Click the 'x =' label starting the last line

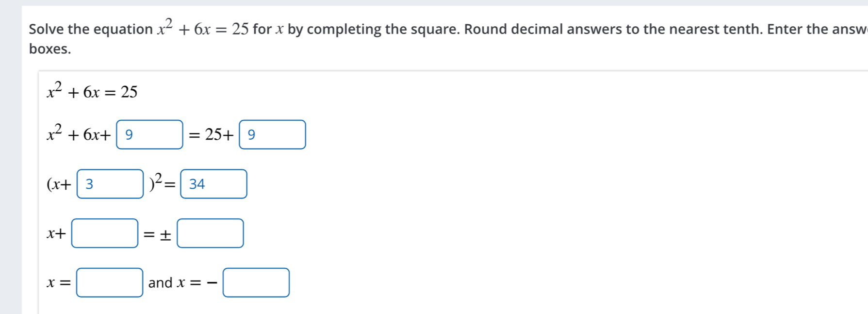[x=59, y=282]
